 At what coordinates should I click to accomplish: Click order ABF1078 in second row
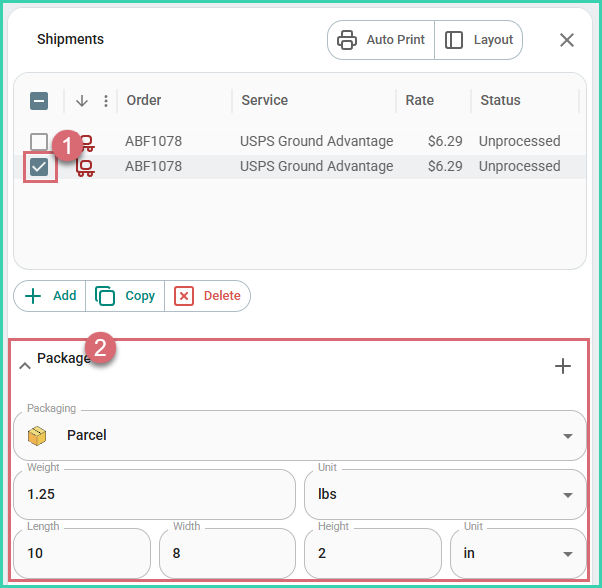pyautogui.click(x=153, y=167)
